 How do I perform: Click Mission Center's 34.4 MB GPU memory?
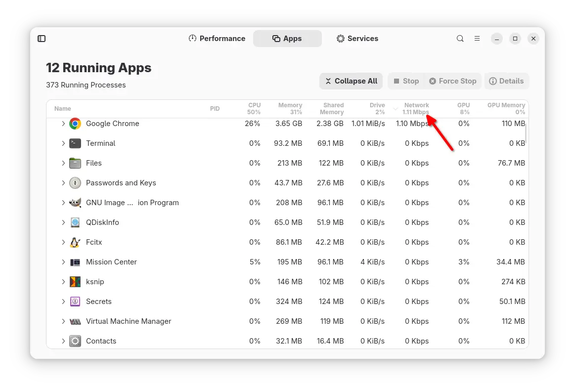[x=511, y=262]
